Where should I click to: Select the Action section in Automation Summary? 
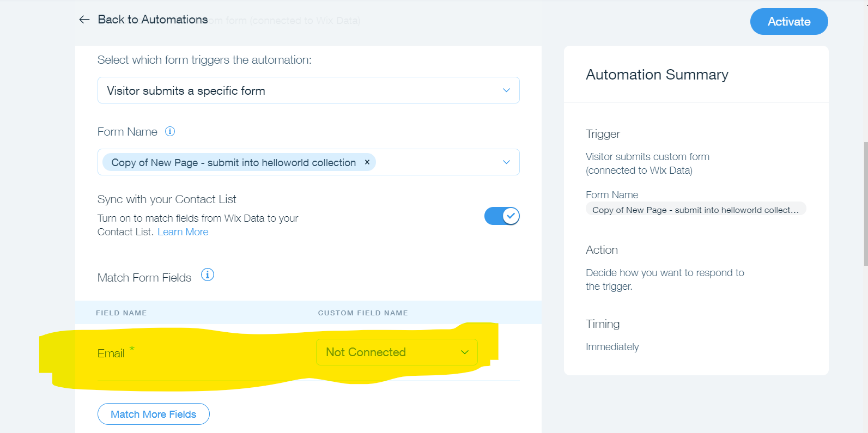(x=602, y=250)
